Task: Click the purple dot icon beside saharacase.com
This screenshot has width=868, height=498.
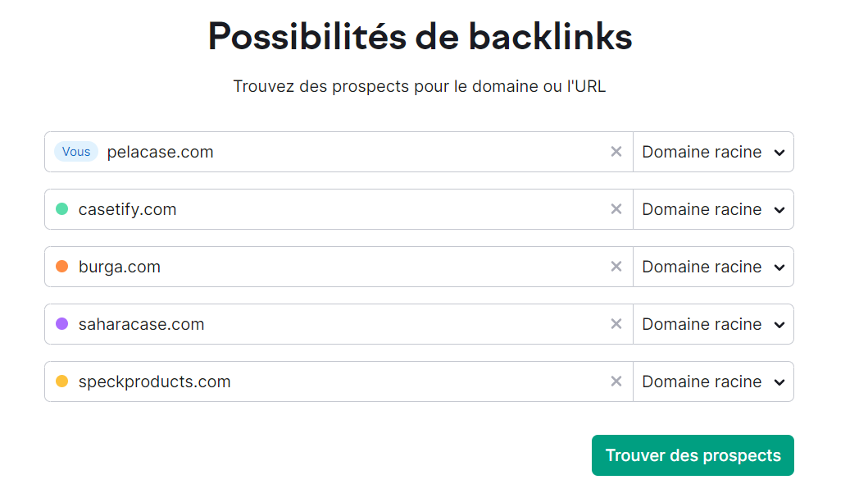Action: (x=63, y=324)
